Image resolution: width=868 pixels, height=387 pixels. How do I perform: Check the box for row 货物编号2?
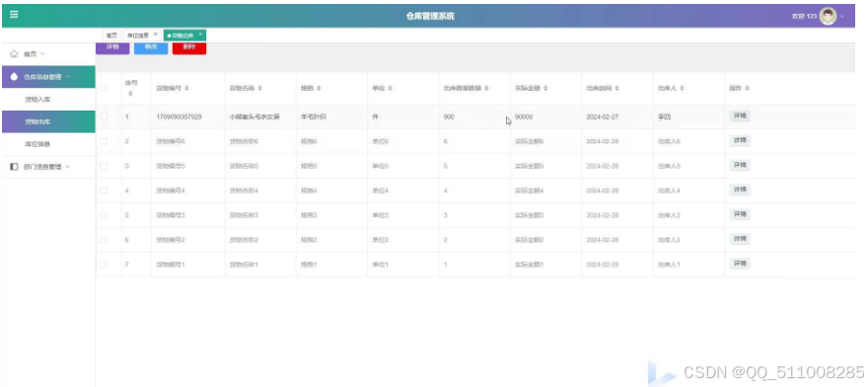click(104, 240)
